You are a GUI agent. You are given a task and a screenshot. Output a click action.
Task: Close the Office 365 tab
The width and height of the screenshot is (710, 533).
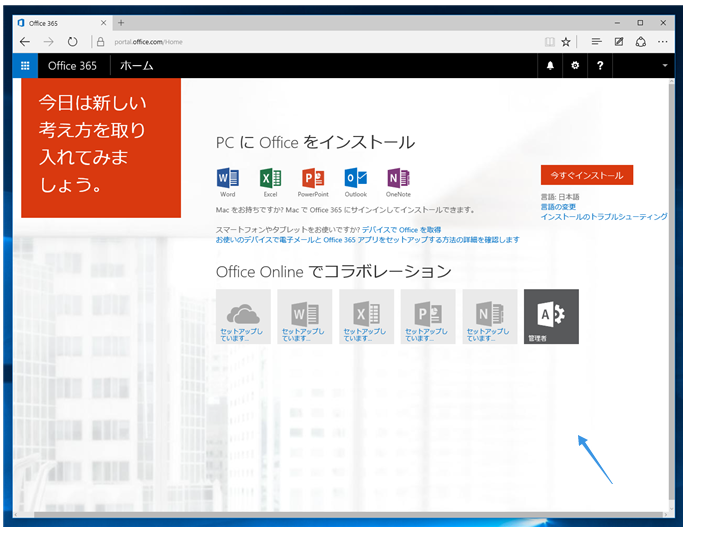coord(103,23)
